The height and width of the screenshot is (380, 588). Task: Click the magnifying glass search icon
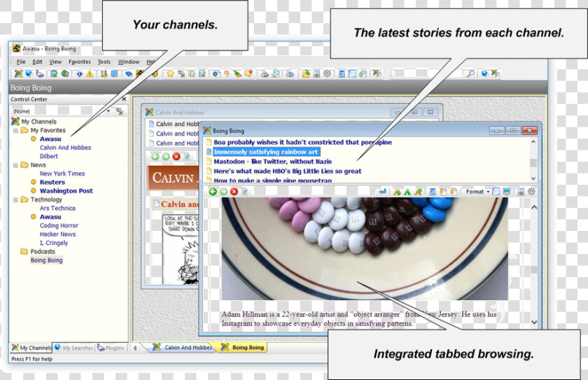pos(470,73)
